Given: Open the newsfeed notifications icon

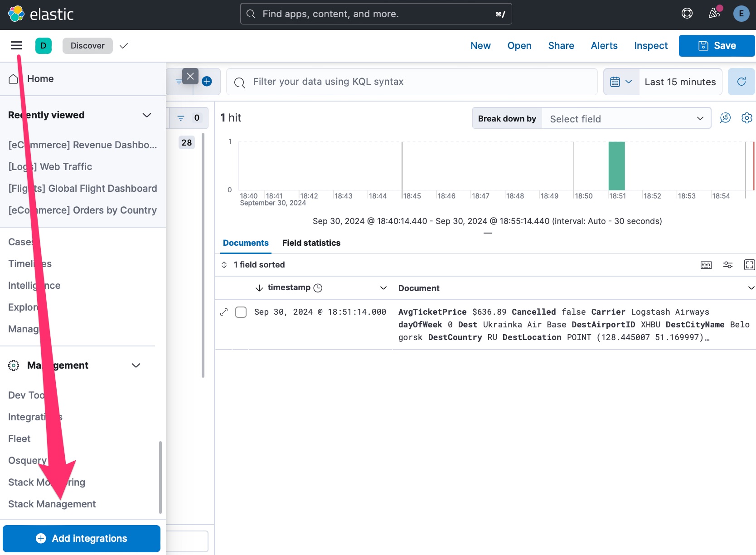Looking at the screenshot, I should tap(714, 14).
